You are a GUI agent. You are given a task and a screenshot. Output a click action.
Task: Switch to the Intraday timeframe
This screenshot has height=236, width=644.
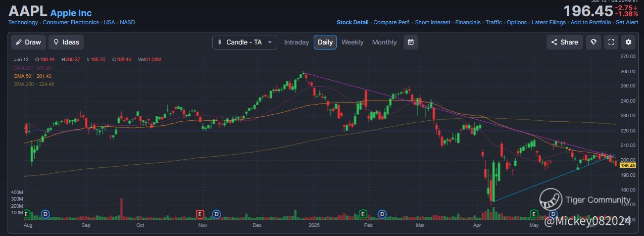296,42
